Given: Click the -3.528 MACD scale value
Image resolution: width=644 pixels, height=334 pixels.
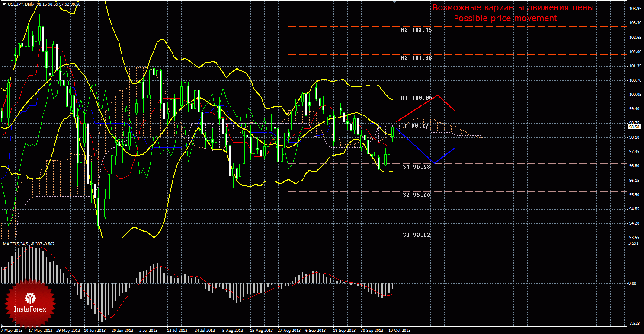Looking at the screenshot, I should point(634,323).
